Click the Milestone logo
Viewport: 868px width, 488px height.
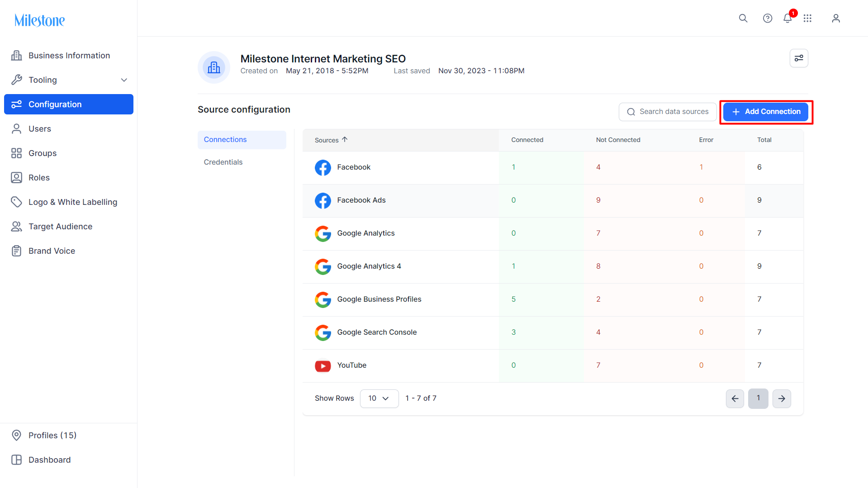[x=40, y=20]
